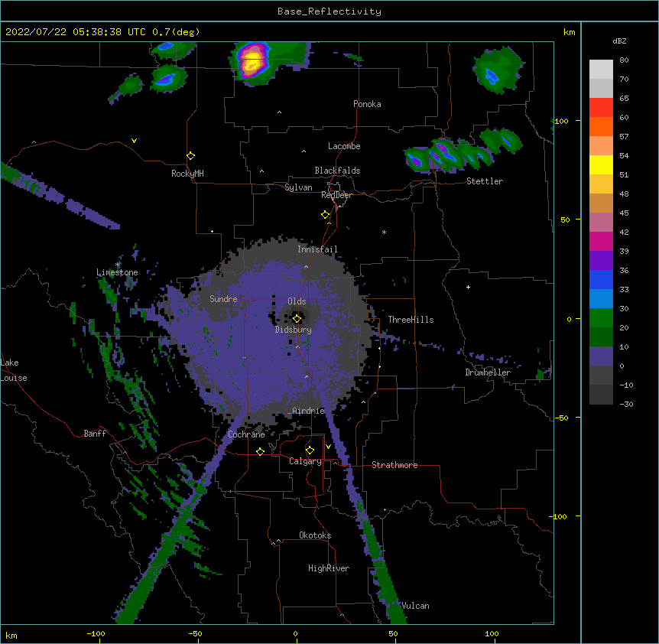
Task: Click the Stettler city label
Action: [x=485, y=181]
